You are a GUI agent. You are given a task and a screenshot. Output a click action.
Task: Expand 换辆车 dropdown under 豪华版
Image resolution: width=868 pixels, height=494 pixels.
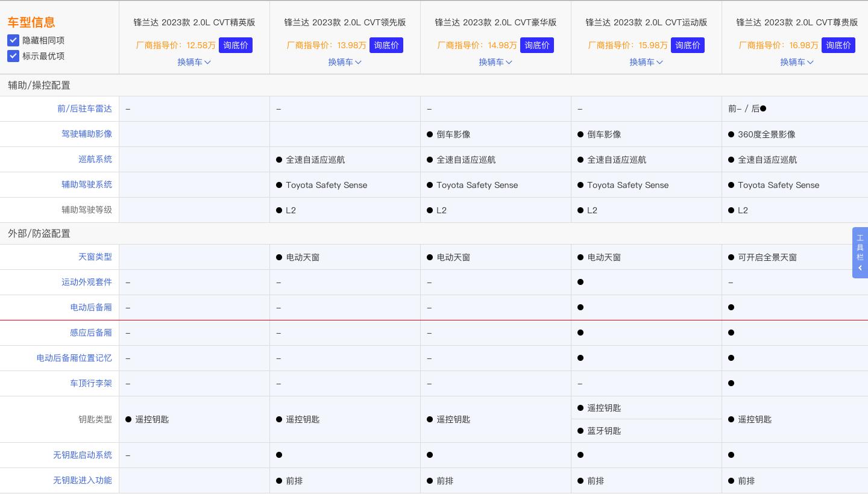495,62
